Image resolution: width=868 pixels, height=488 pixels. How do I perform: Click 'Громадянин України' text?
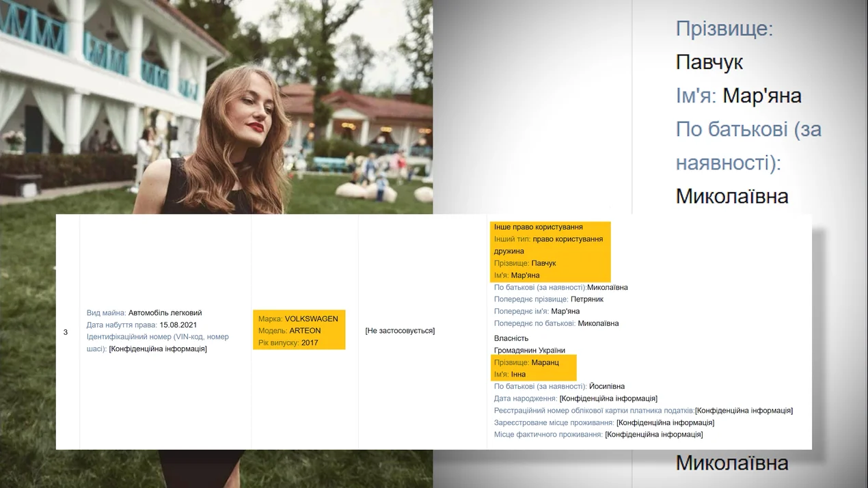click(x=529, y=351)
